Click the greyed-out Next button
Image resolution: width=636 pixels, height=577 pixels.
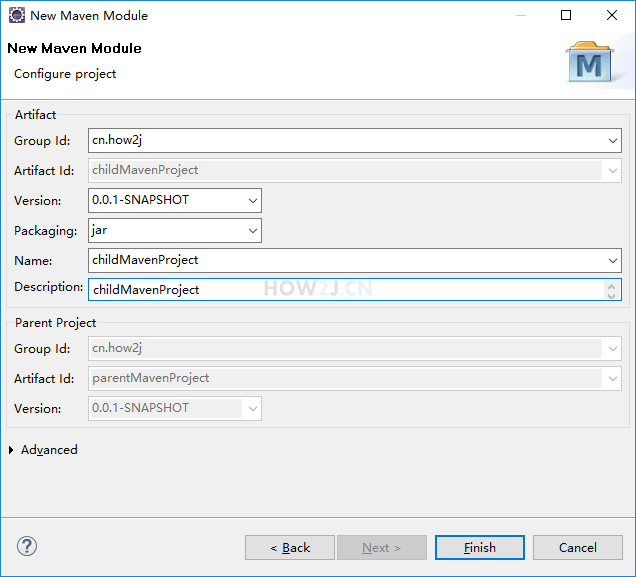pos(381,547)
